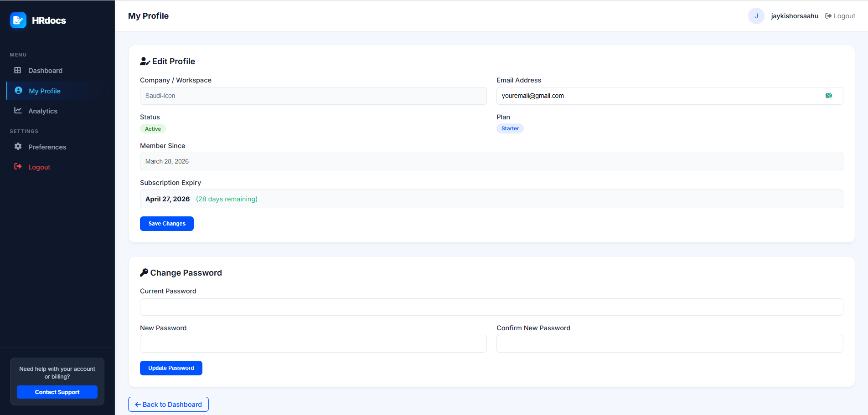Focus the Current Password field
This screenshot has width=868, height=415.
point(491,307)
